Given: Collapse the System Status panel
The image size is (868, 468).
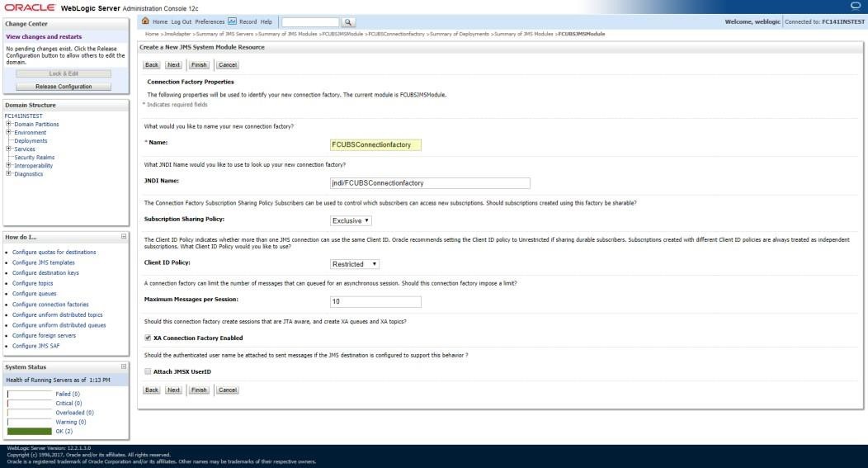Looking at the screenshot, I should point(124,366).
